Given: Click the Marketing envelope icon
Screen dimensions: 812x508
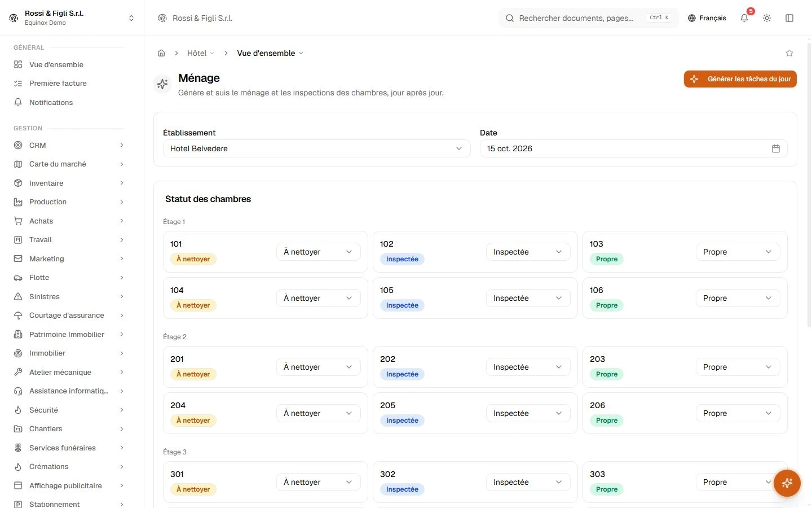Looking at the screenshot, I should click(x=18, y=259).
